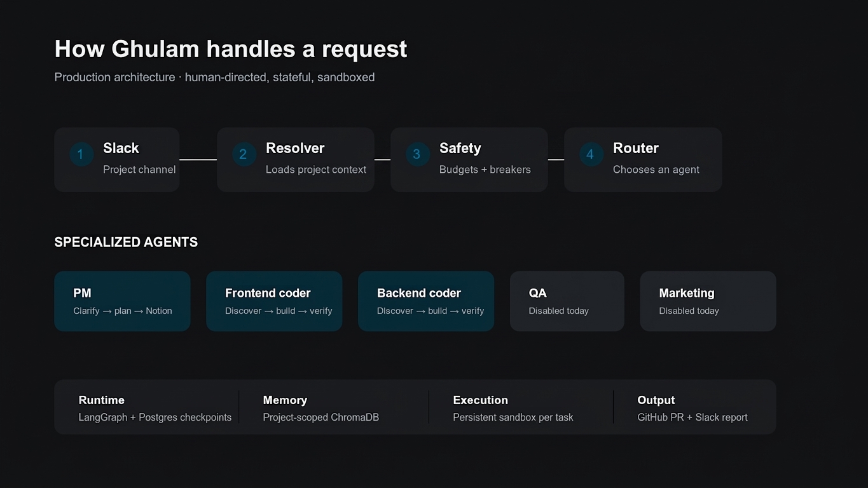
Task: Click the 'Budgets + breakers' caption
Action: (x=485, y=170)
